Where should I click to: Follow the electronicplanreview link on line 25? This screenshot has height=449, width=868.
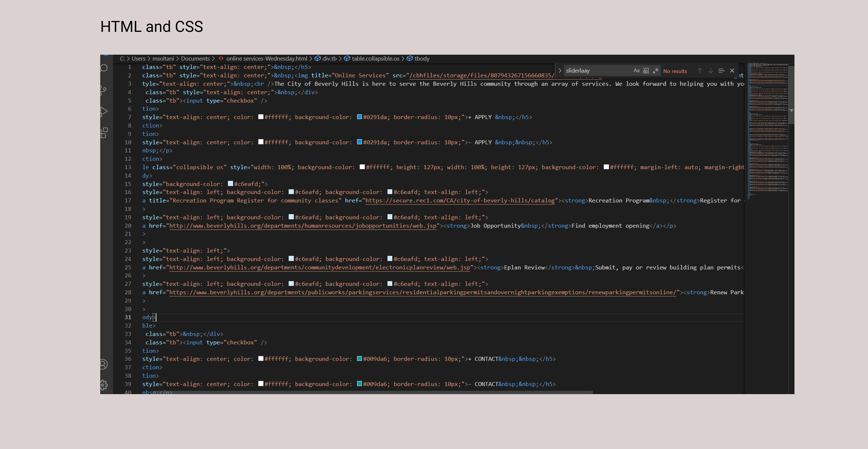319,268
